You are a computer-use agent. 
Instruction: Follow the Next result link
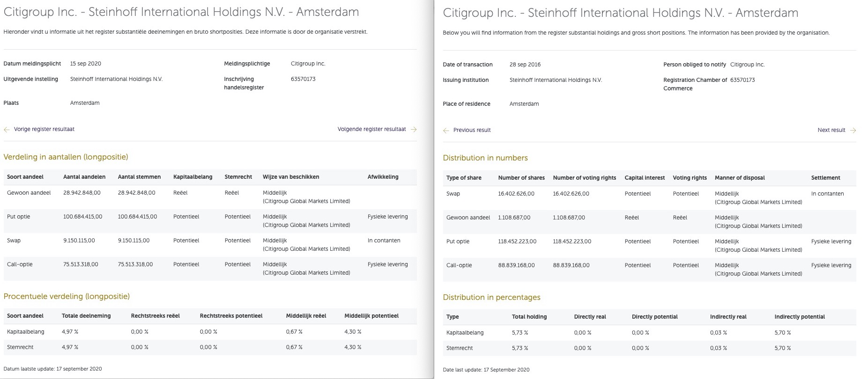tap(831, 130)
